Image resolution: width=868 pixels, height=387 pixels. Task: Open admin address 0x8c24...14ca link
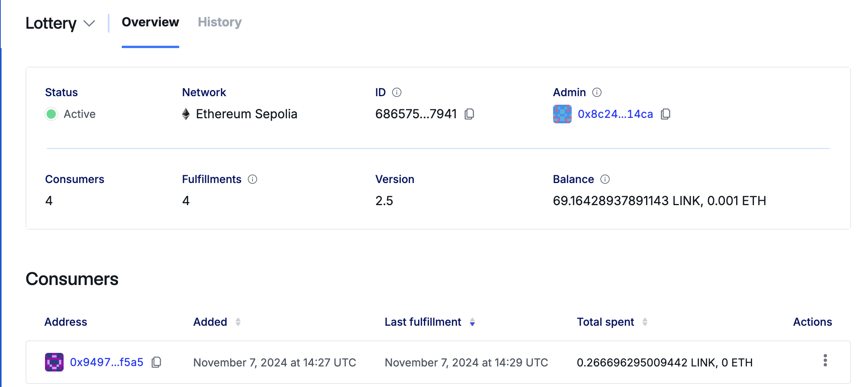coord(615,114)
